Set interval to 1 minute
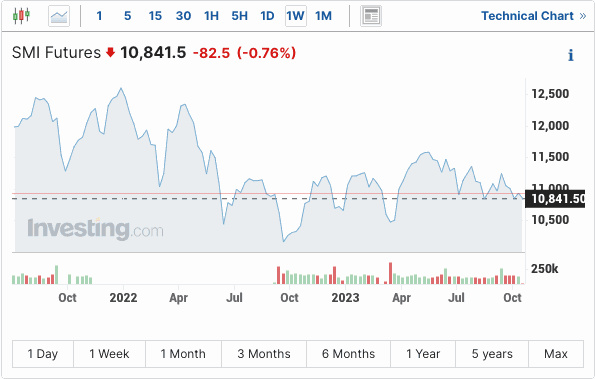 point(99,16)
